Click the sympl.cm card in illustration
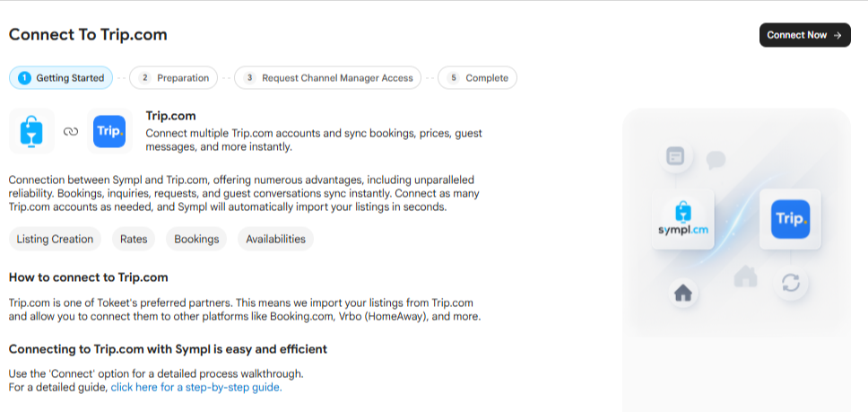Viewport: 868px width, 412px height. pos(683,219)
